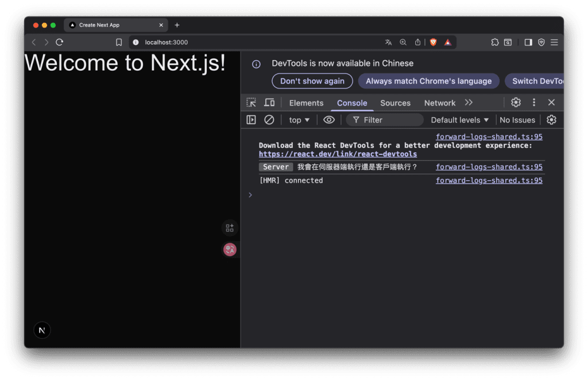The image size is (588, 380).
Task: Click Always match Chrome's language button
Action: pos(428,81)
